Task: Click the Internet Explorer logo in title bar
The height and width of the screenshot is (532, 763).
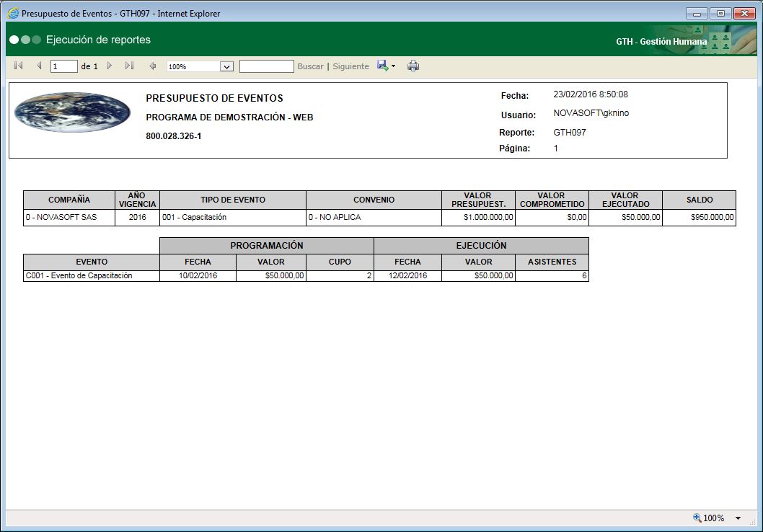Action: coord(13,13)
